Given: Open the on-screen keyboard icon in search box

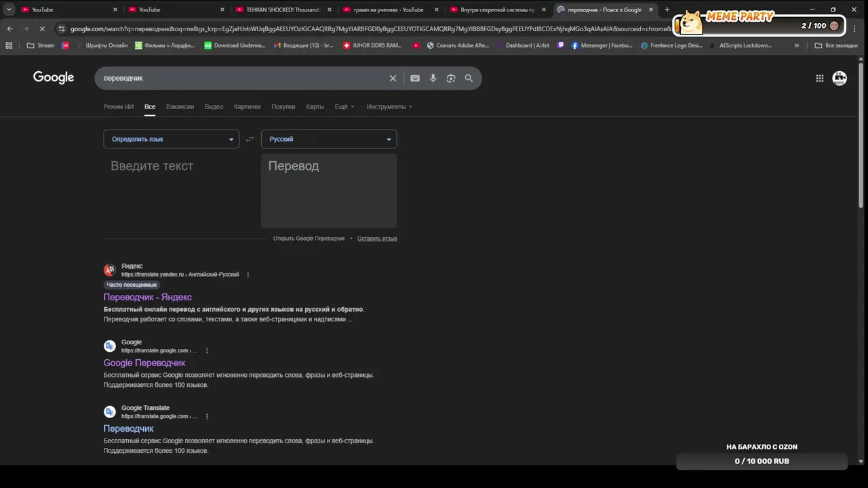Looking at the screenshot, I should 415,78.
